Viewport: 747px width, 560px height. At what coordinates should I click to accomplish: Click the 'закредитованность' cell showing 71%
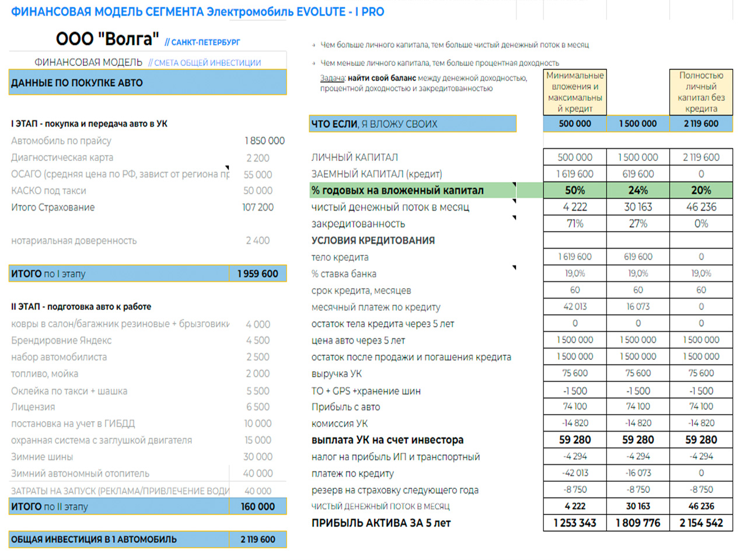pos(575,223)
